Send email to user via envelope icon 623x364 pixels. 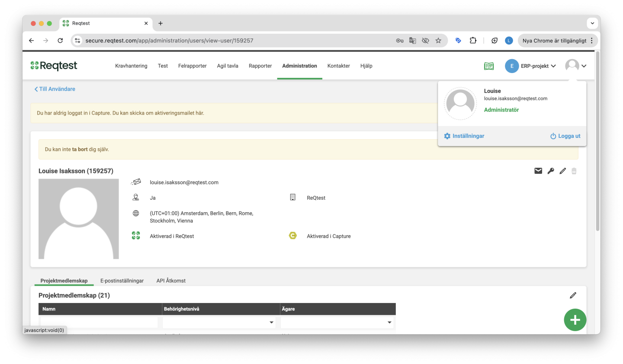[538, 171]
